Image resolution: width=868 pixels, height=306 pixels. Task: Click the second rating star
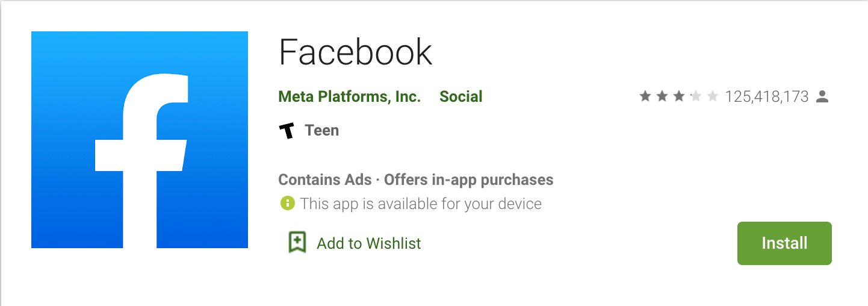pos(662,96)
